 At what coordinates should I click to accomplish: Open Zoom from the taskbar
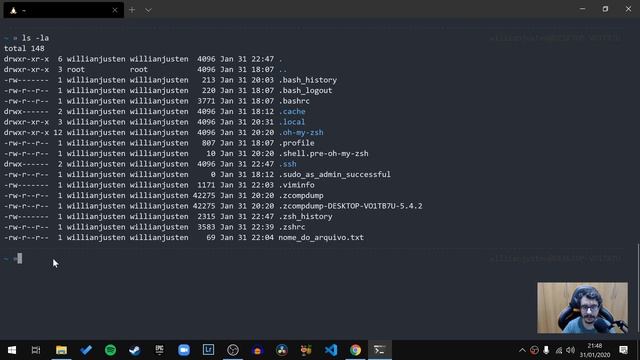(184, 350)
